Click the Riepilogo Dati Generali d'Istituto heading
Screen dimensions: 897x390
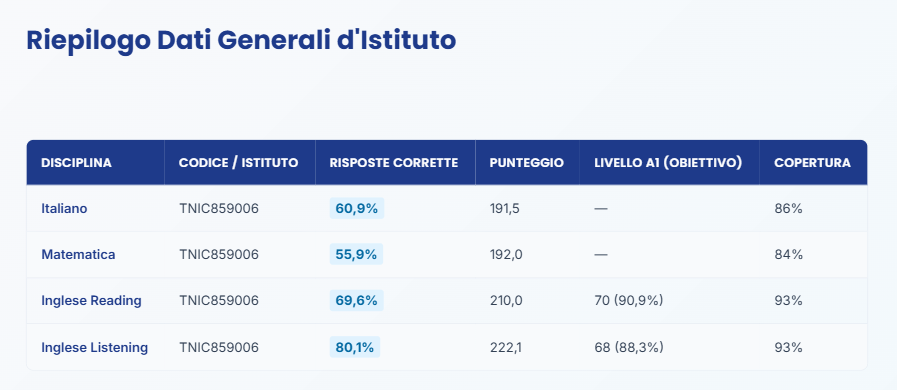tap(241, 41)
